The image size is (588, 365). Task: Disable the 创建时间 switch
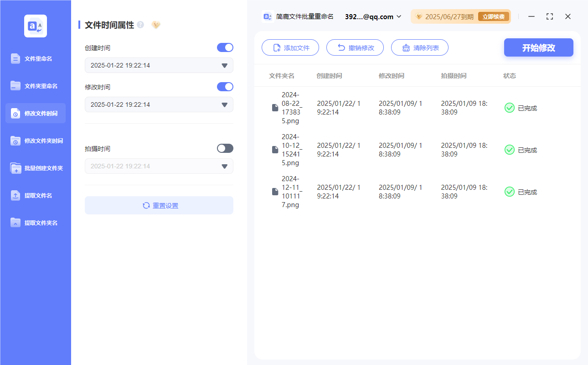click(225, 47)
